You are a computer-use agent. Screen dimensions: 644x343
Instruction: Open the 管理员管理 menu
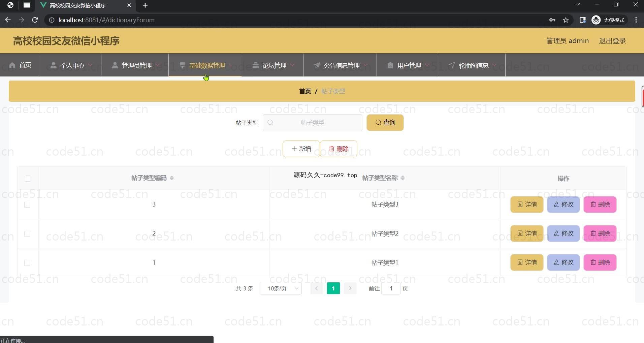(135, 65)
